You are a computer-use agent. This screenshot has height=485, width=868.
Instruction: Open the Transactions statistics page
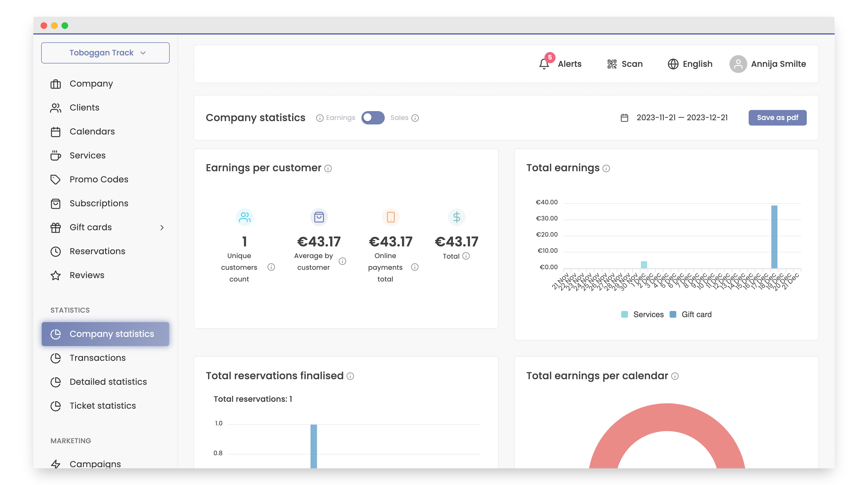[x=97, y=358]
